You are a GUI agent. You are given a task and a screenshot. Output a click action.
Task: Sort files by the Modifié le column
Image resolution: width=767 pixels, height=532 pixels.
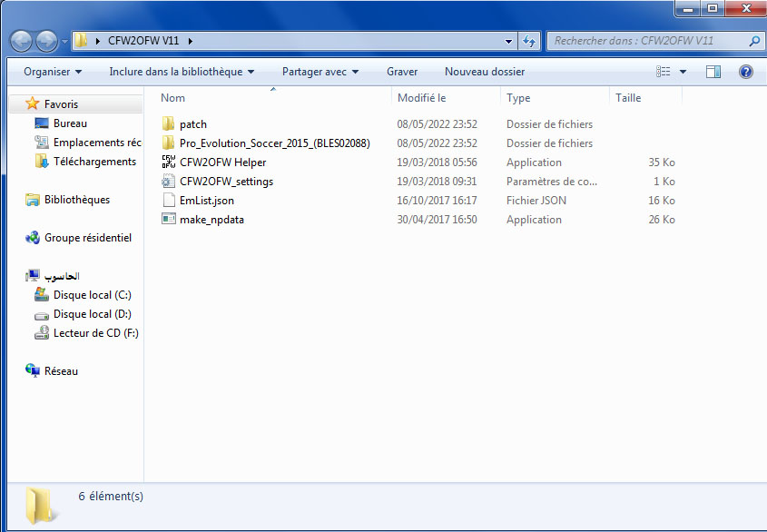pos(421,98)
